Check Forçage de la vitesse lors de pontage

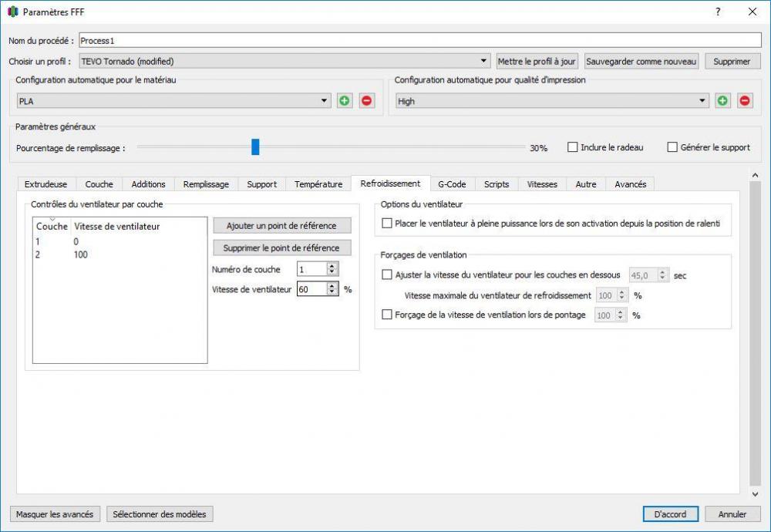[x=387, y=315]
